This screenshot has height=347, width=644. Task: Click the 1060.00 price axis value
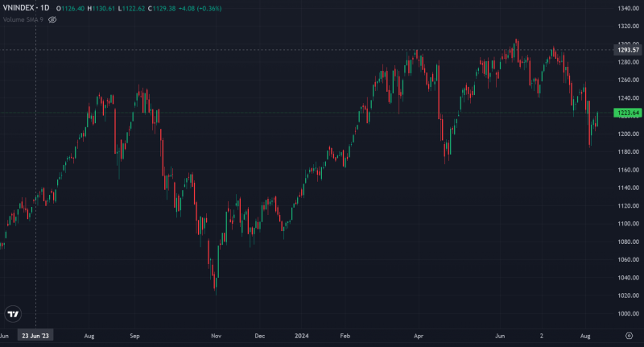pyautogui.click(x=629, y=259)
